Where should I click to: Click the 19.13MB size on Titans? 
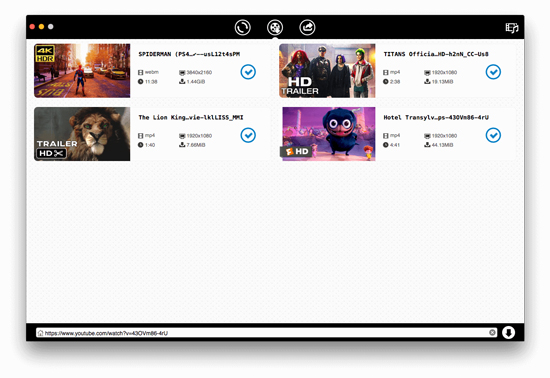pyautogui.click(x=442, y=82)
